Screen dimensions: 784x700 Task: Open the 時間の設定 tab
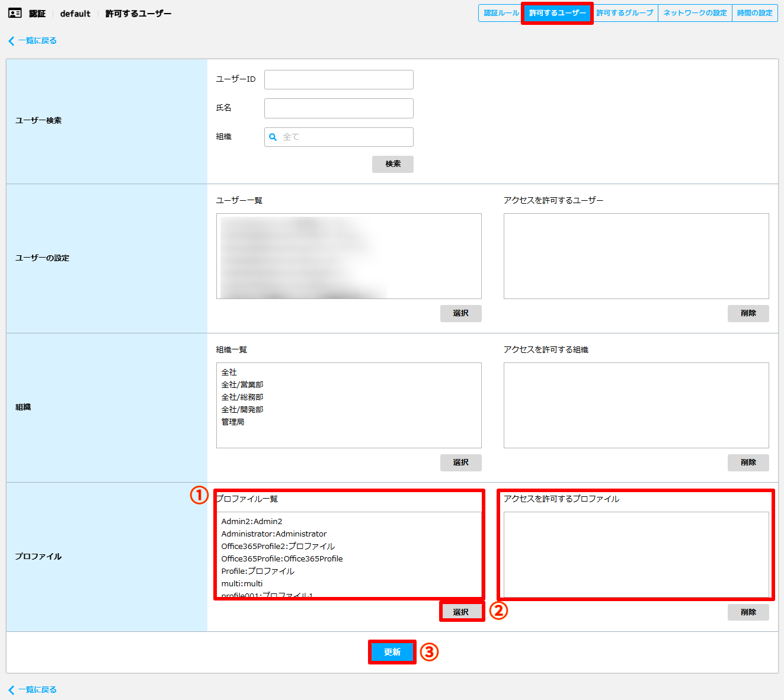pos(755,13)
